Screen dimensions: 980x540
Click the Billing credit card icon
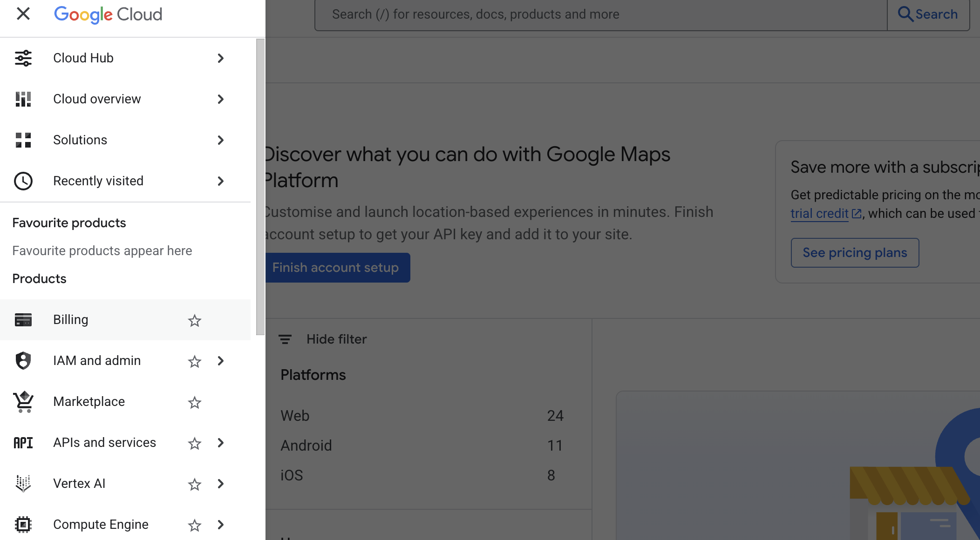tap(23, 320)
